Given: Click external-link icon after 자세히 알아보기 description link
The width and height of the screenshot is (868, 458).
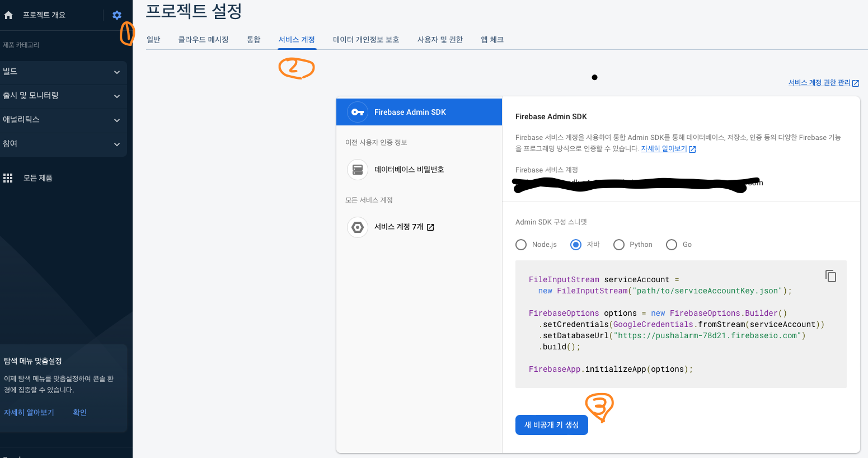Looking at the screenshot, I should [692, 149].
